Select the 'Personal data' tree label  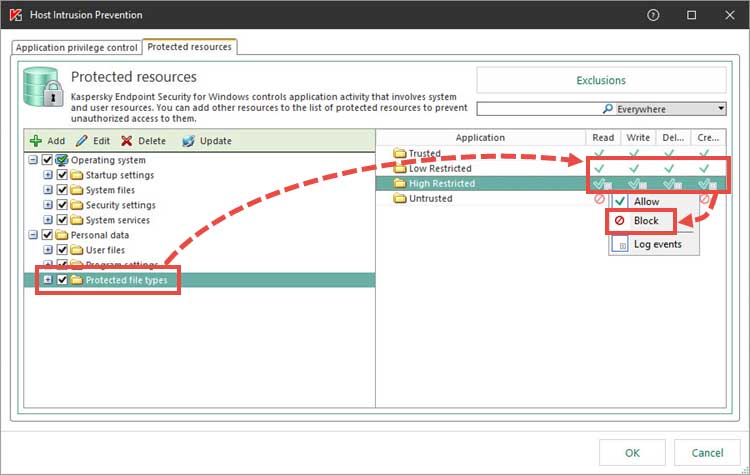tap(99, 235)
